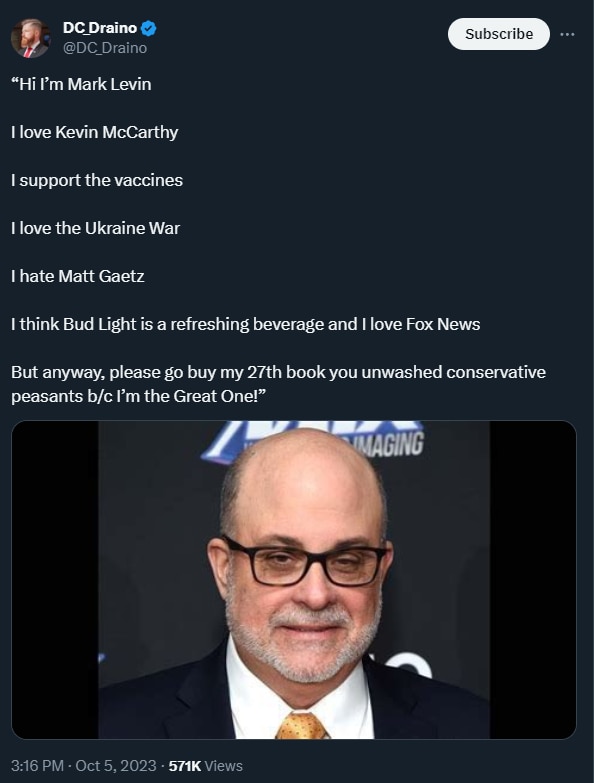
Task: Click the Subscribe button
Action: click(x=499, y=34)
